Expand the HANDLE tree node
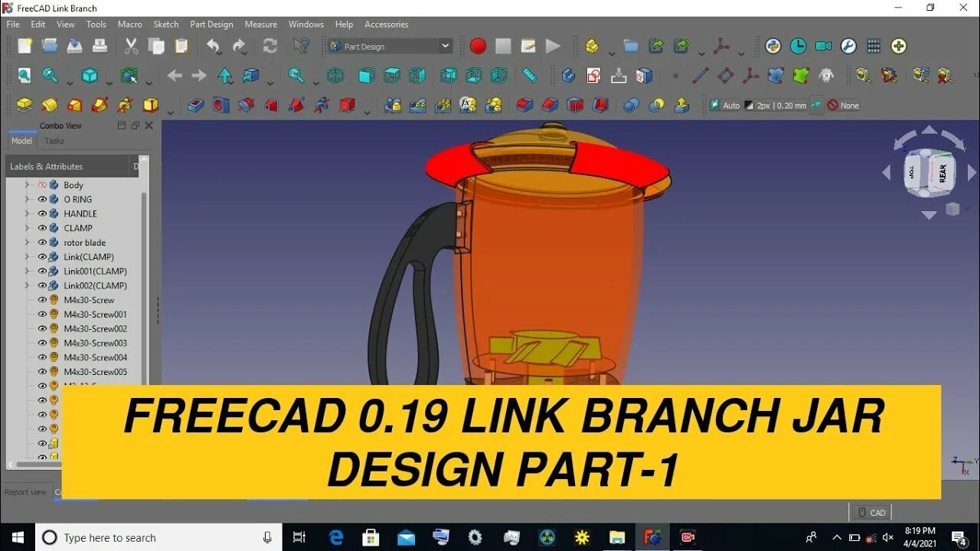 click(27, 214)
